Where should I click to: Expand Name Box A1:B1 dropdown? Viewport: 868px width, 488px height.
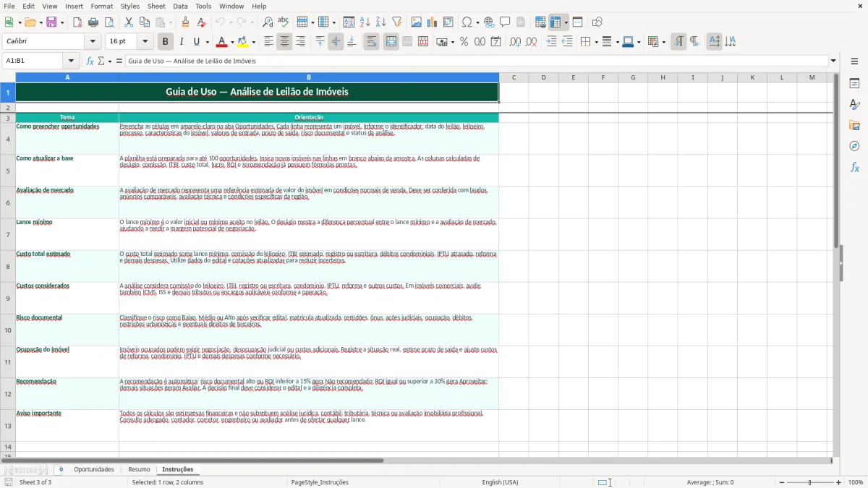pyautogui.click(x=71, y=61)
